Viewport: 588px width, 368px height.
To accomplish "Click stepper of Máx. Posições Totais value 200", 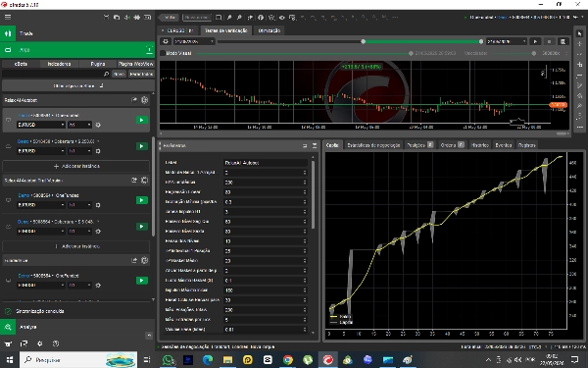I will (305, 310).
